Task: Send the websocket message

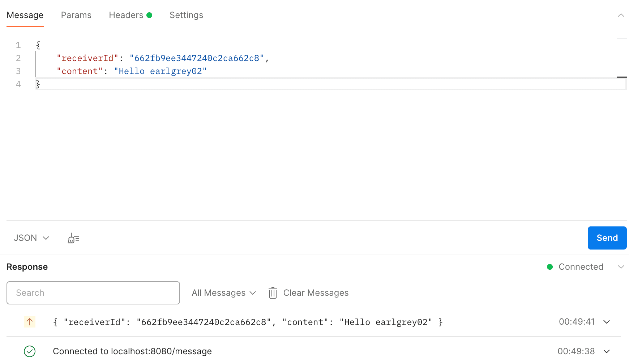Action: point(607,238)
